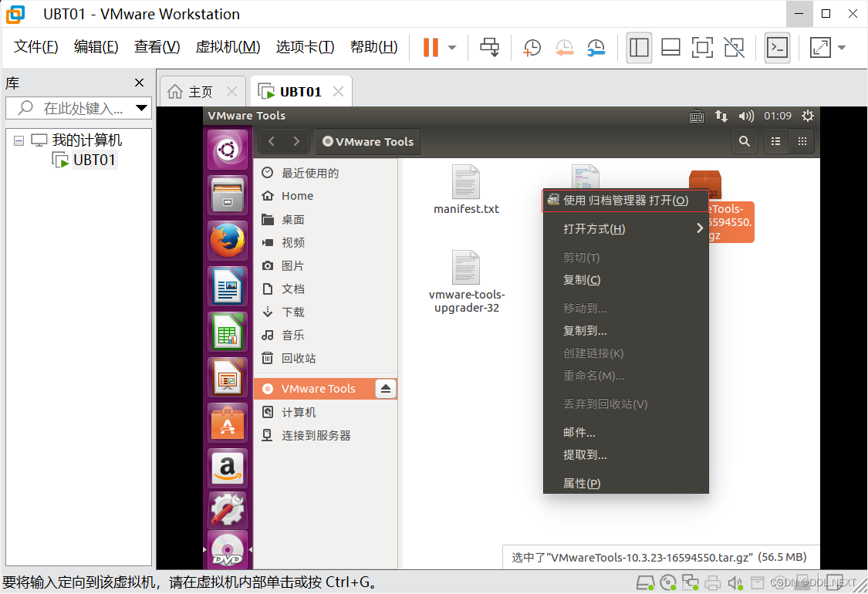
Task: Pause the virtual machine with the pause icon
Action: 430,48
